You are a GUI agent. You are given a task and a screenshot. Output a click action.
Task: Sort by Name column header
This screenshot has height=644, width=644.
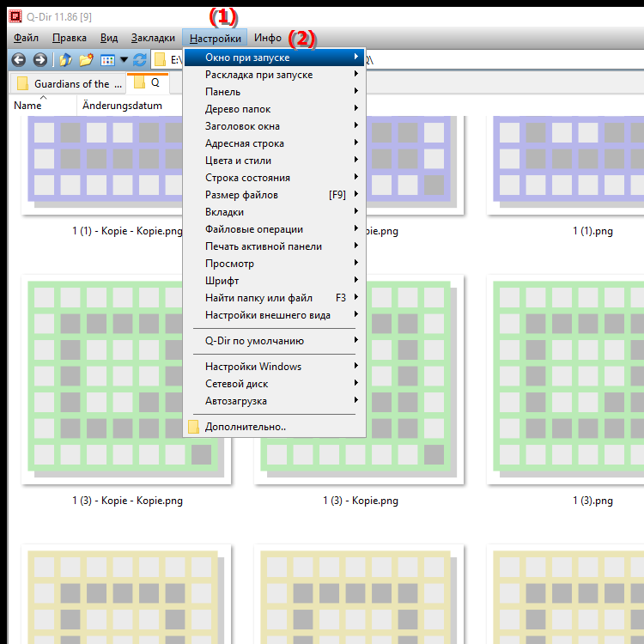[43, 106]
